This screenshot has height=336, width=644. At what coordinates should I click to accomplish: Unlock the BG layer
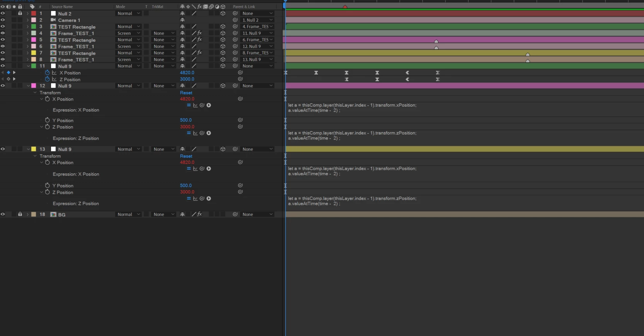20,214
